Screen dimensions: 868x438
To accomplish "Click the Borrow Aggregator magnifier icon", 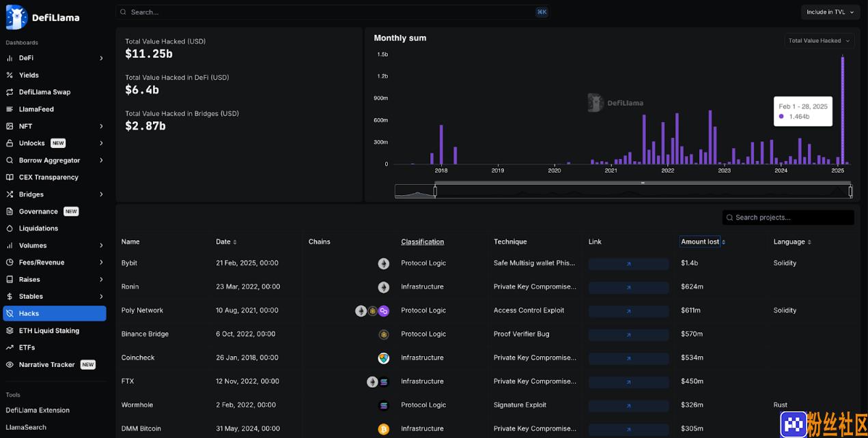I will click(10, 160).
